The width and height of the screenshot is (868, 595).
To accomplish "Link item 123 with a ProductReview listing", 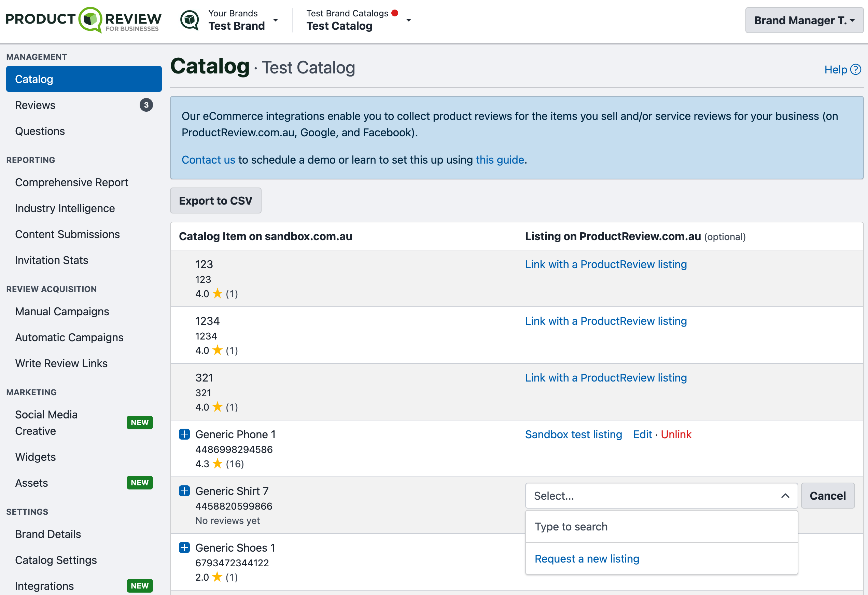I will pos(606,264).
